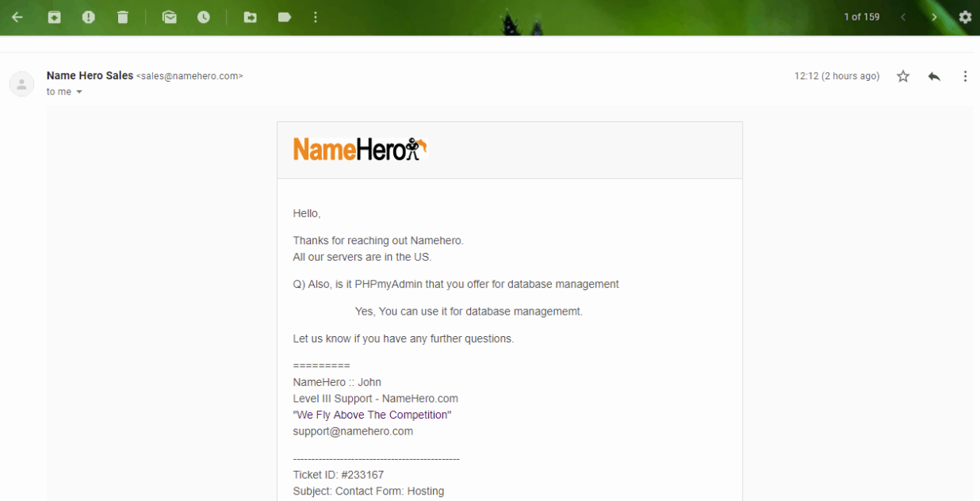This screenshot has height=501, width=980.
Task: Open "We Fly Above The Competition" link
Action: (372, 415)
